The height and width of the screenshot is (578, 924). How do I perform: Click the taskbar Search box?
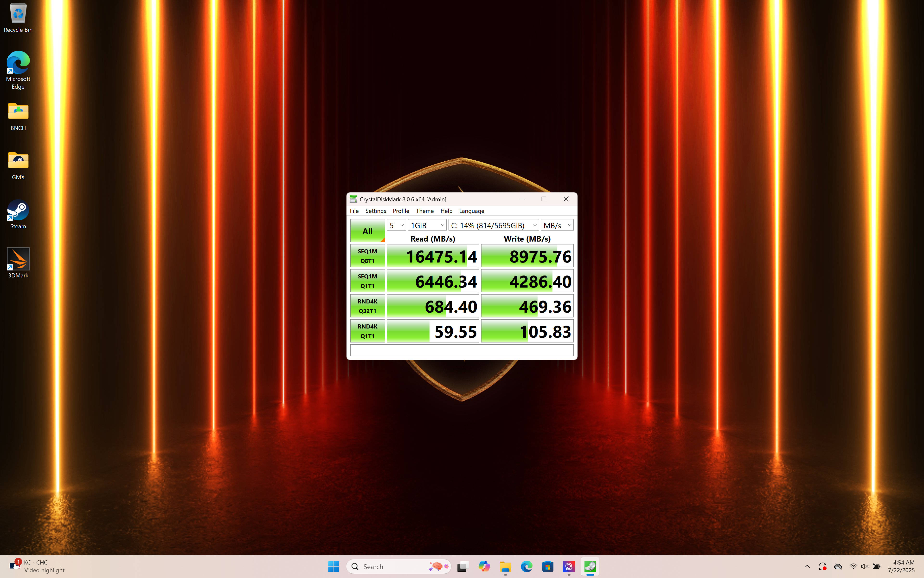pyautogui.click(x=399, y=566)
